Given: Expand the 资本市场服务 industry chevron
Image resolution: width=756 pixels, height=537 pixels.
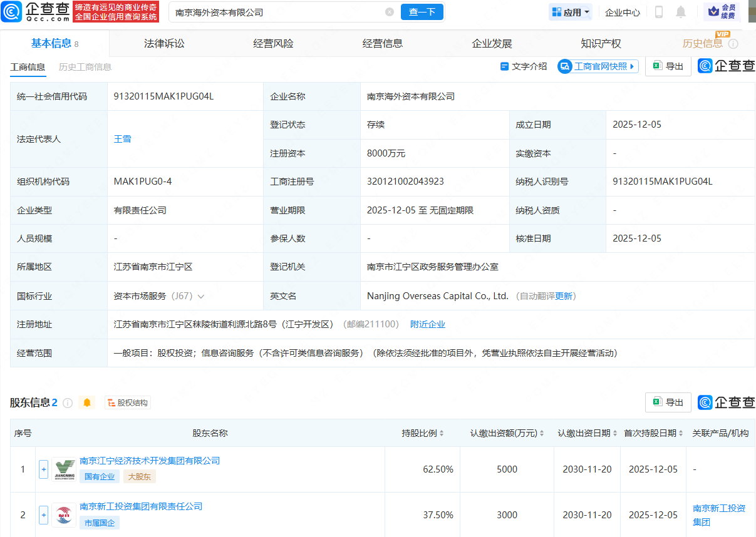Looking at the screenshot, I should [201, 296].
